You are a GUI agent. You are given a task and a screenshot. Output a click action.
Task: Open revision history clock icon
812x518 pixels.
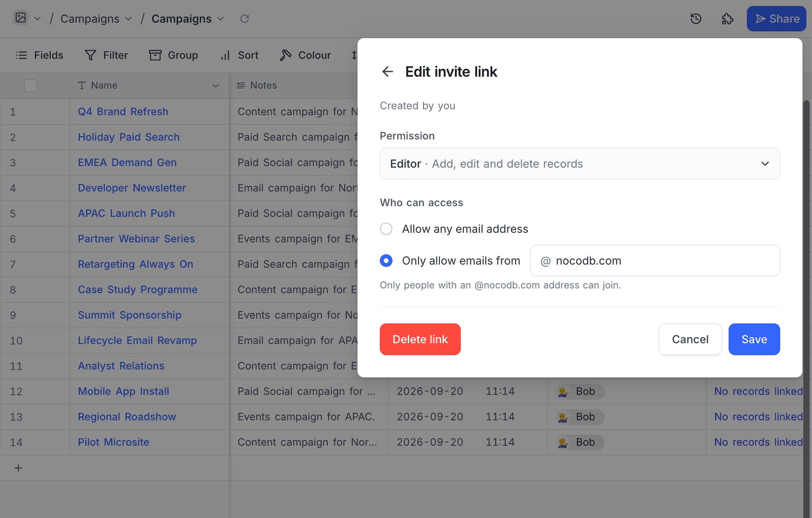point(696,19)
